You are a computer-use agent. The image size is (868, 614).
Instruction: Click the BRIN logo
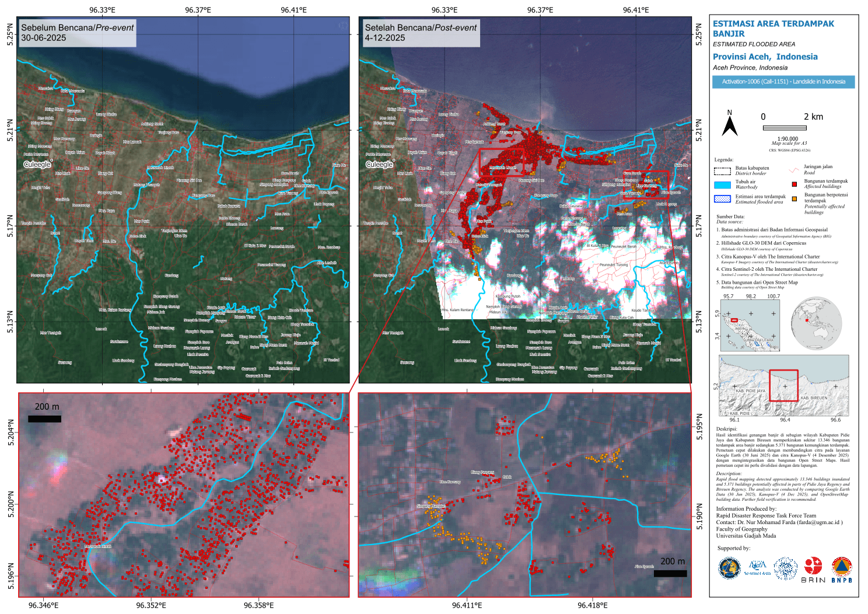(813, 569)
